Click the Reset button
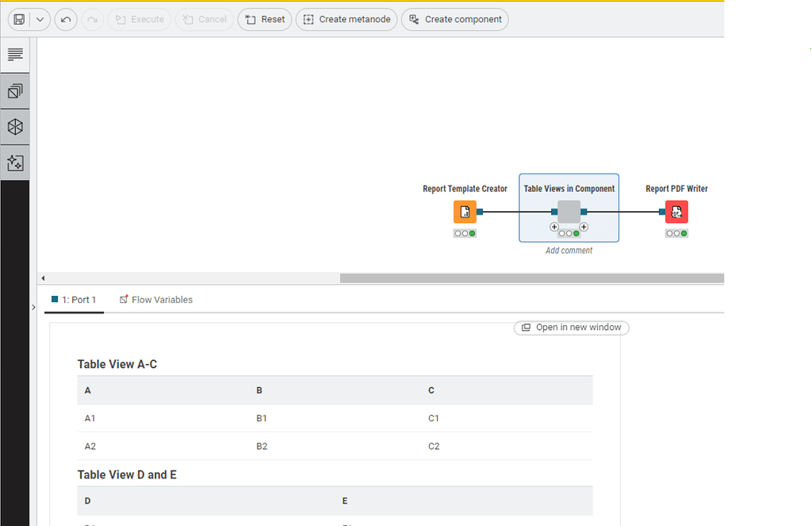This screenshot has width=812, height=526. 264,19
